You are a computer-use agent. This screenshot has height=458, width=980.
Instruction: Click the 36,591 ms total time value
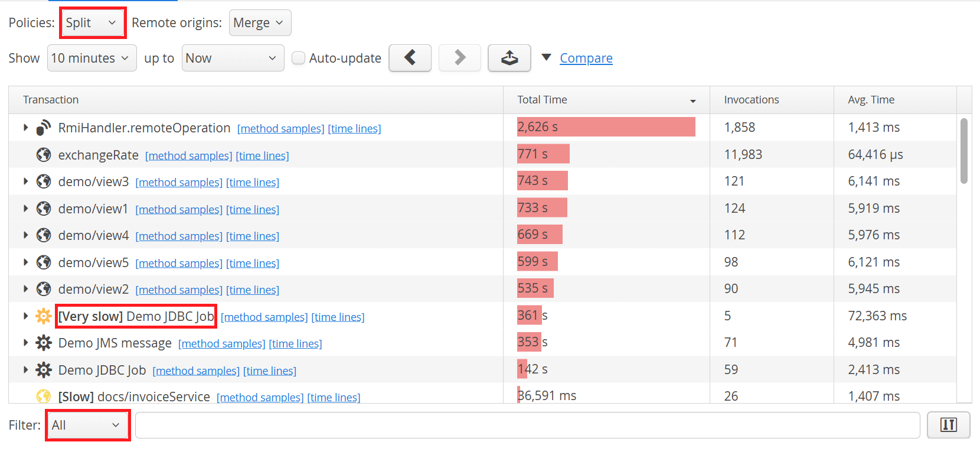point(547,395)
